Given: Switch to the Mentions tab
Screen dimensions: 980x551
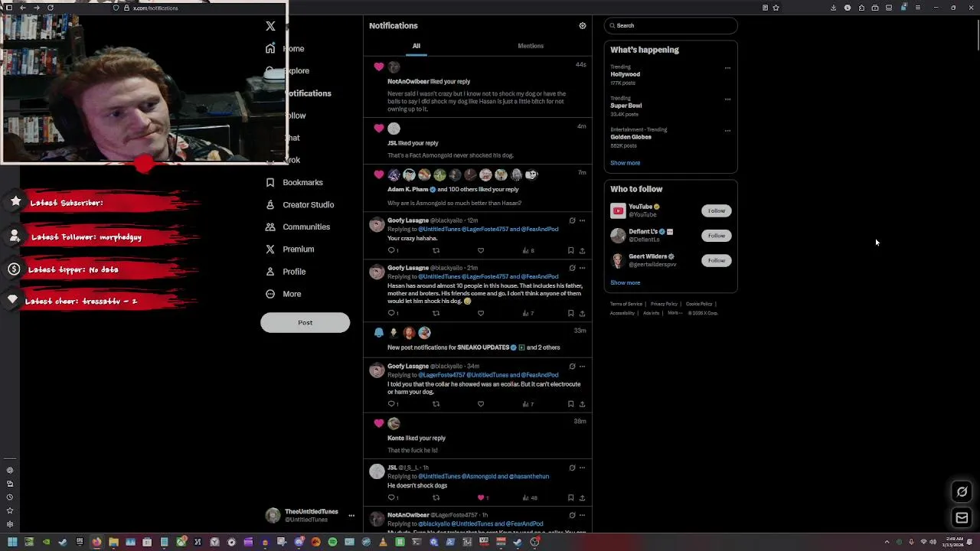Looking at the screenshot, I should (x=531, y=46).
